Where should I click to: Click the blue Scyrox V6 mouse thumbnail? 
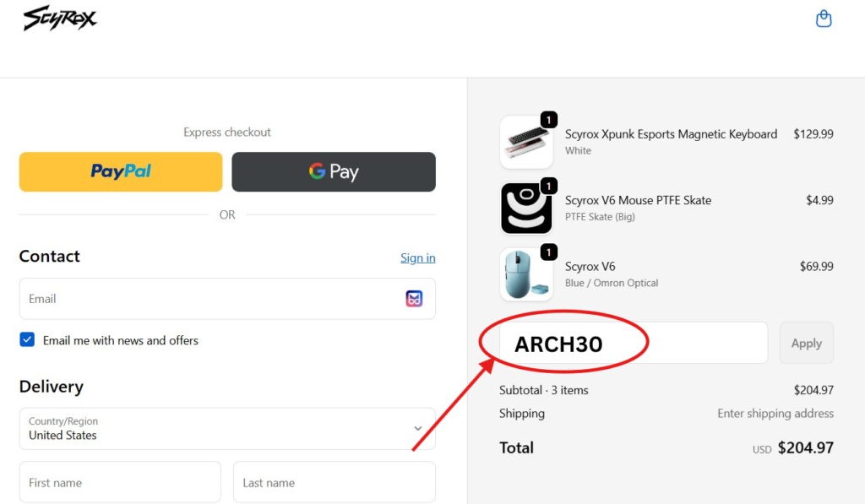click(525, 273)
